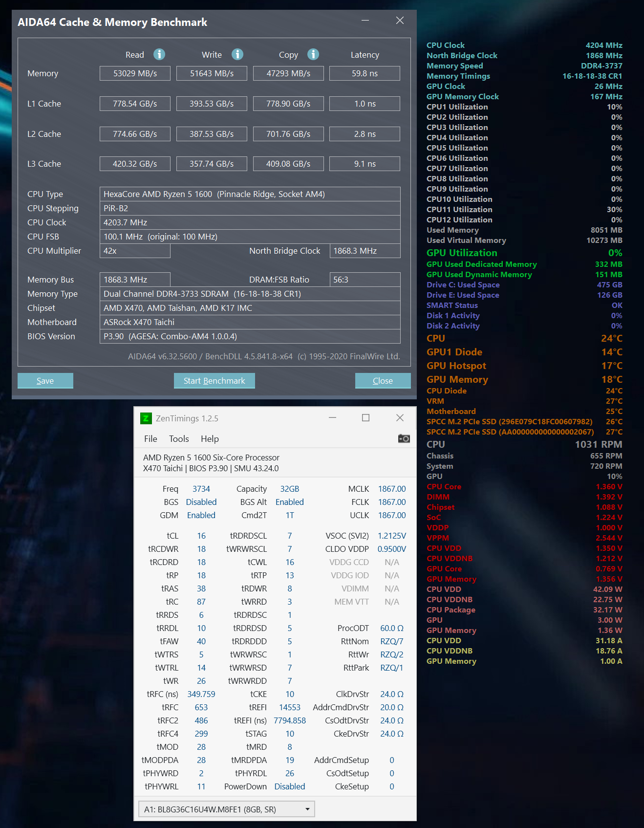The image size is (644, 828).
Task: Click the Motherboard ASRock X470 Taichi field
Action: (250, 322)
